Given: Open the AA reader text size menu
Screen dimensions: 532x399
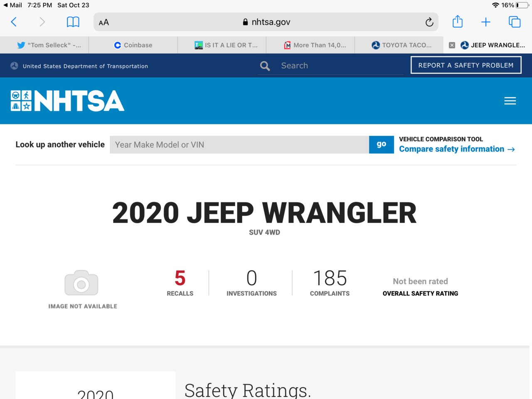Looking at the screenshot, I should tap(104, 22).
